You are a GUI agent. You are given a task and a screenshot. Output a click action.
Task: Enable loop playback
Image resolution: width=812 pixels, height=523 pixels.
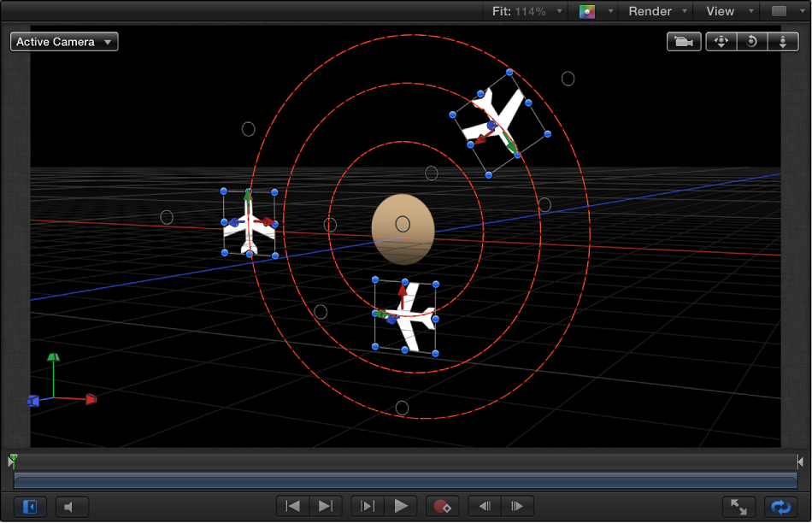click(780, 506)
